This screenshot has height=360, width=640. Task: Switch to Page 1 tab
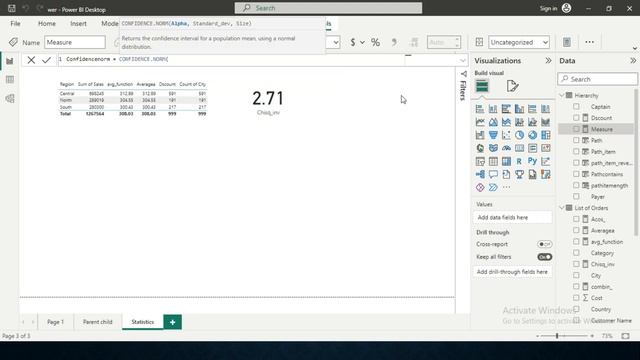(x=56, y=322)
